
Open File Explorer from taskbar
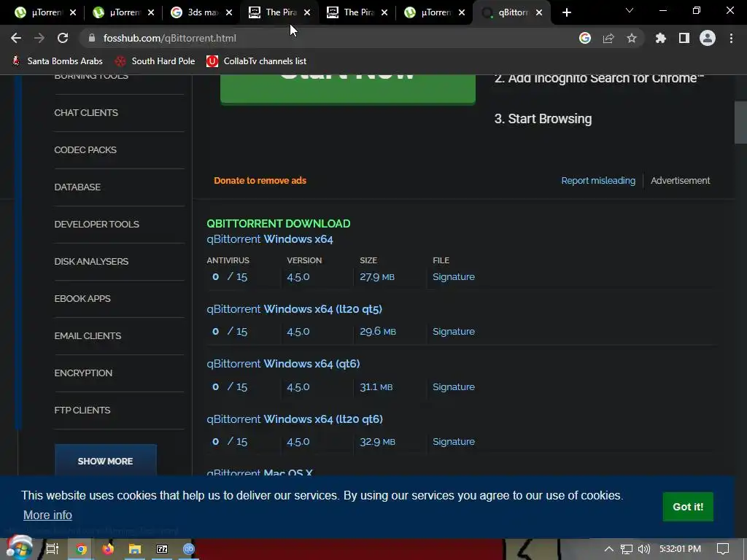(135, 549)
